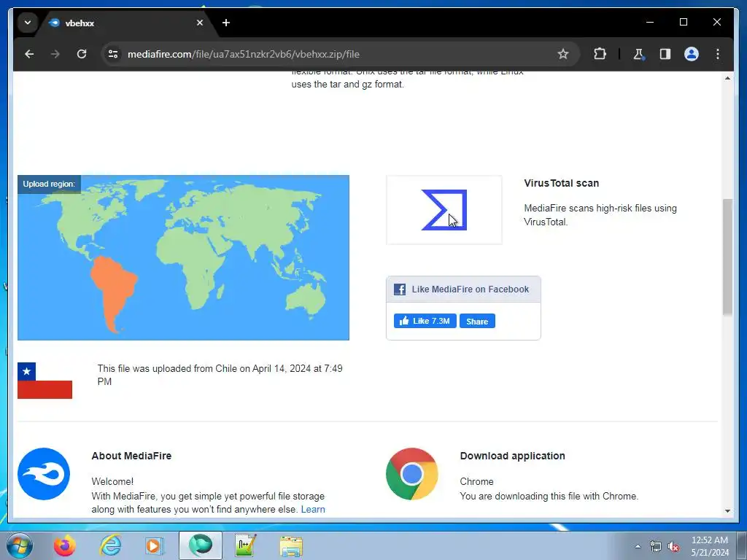
Task: Open Chrome three-dot menu
Action: point(718,54)
